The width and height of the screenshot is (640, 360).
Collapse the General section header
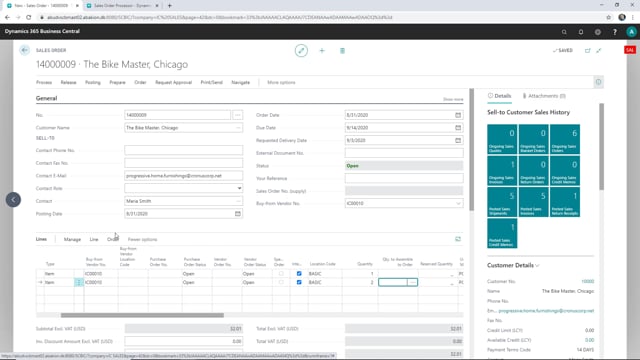(47, 98)
